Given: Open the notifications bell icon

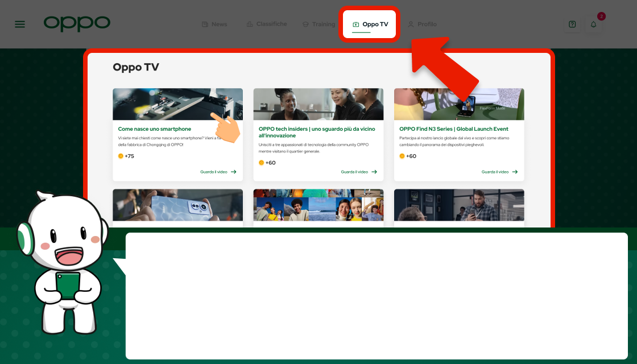Looking at the screenshot, I should [593, 24].
